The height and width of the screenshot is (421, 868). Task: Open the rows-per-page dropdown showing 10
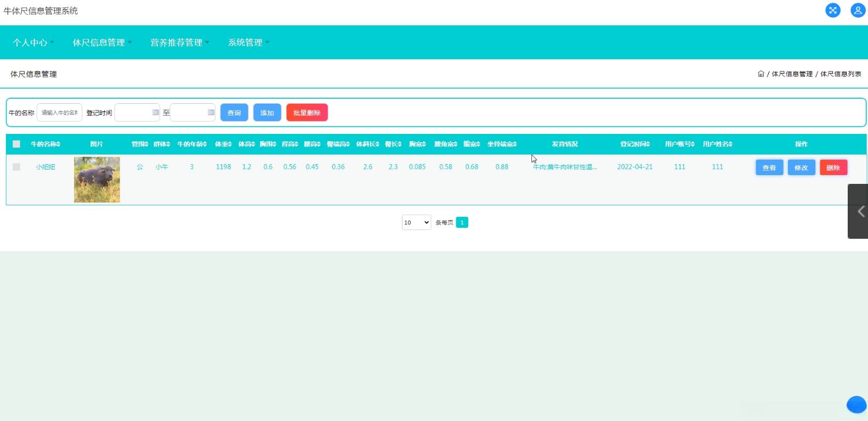click(x=417, y=222)
